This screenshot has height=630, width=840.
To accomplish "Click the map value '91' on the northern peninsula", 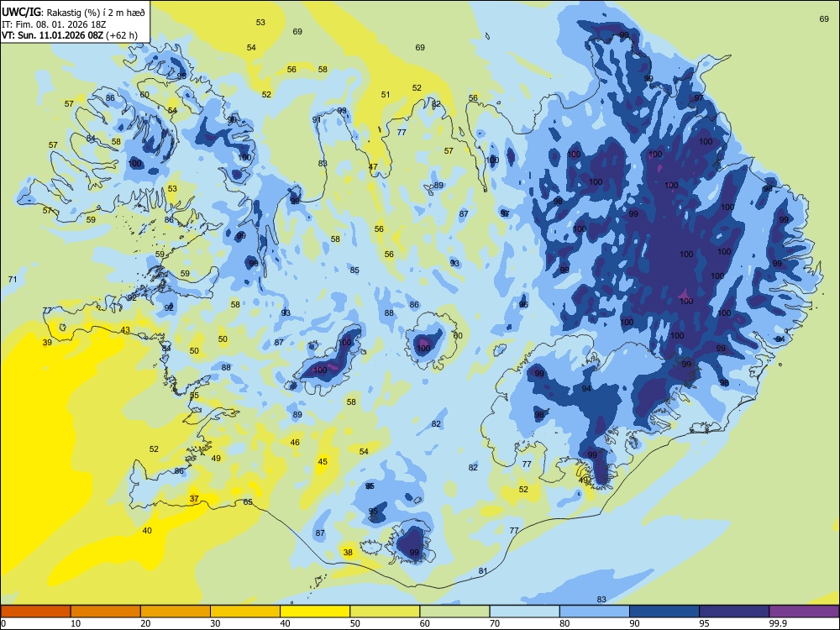I will click(317, 119).
